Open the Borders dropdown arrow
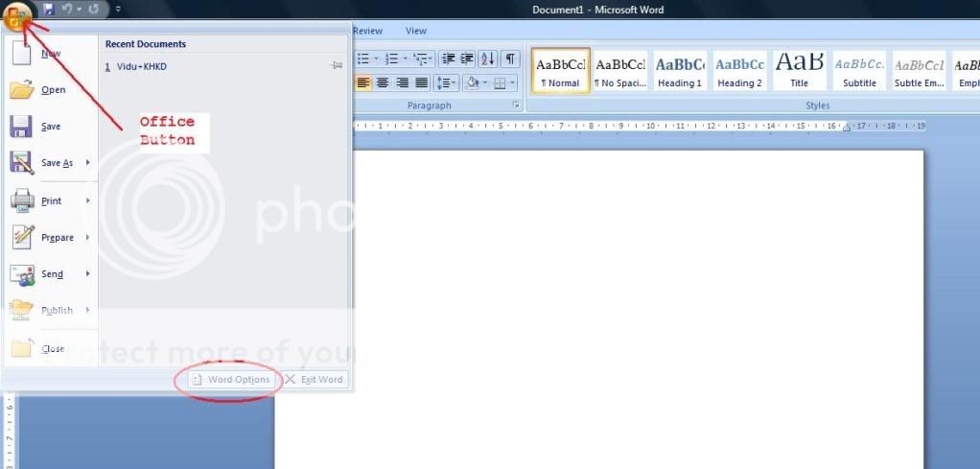The width and height of the screenshot is (980, 469). point(512,82)
